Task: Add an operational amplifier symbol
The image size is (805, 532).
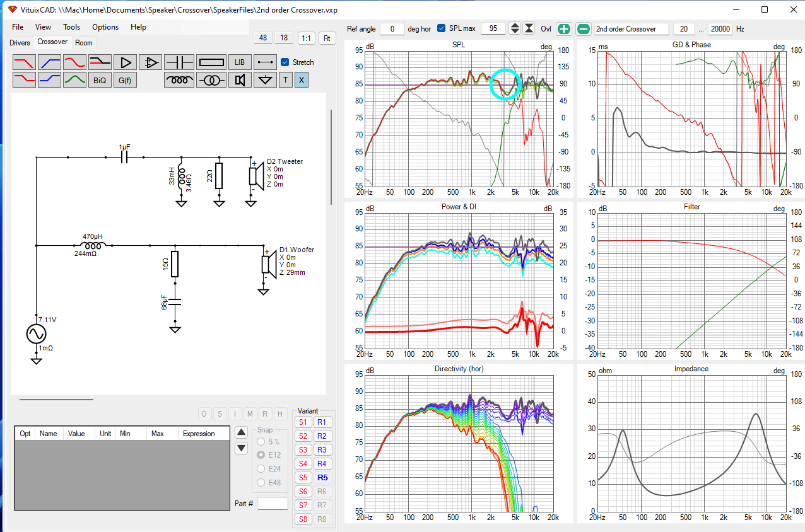Action: click(151, 62)
